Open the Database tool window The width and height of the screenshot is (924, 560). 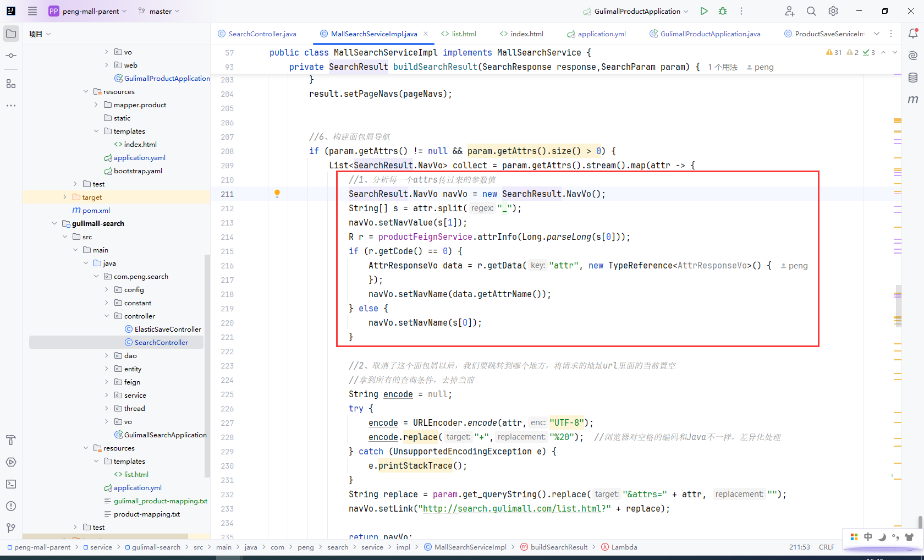pyautogui.click(x=913, y=78)
